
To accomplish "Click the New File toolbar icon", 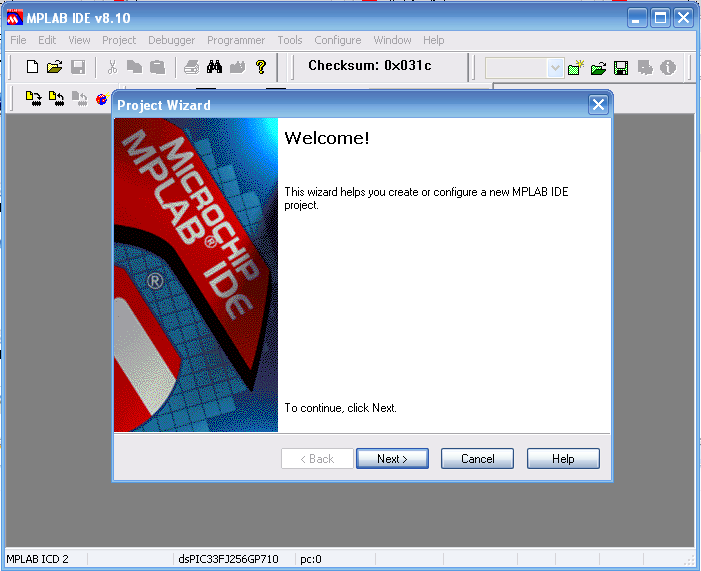I will (32, 67).
